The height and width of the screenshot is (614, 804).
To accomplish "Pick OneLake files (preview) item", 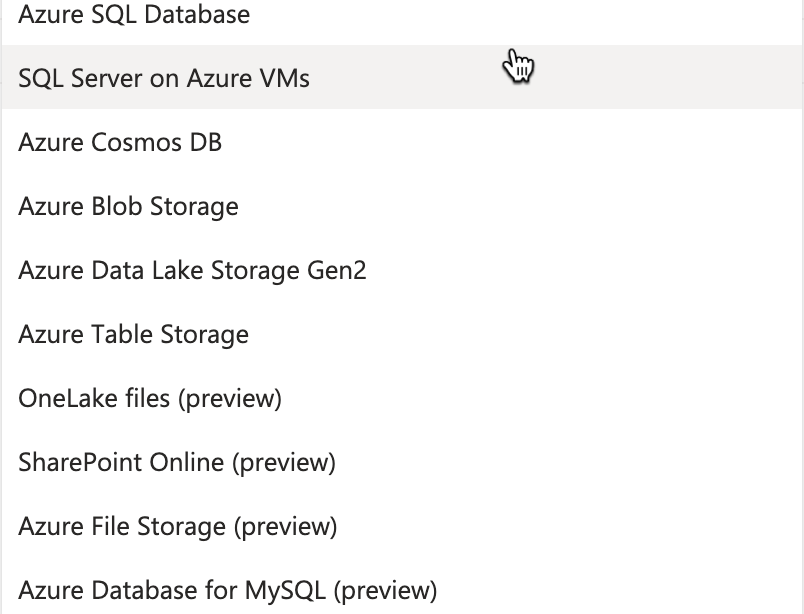I will tap(402, 398).
